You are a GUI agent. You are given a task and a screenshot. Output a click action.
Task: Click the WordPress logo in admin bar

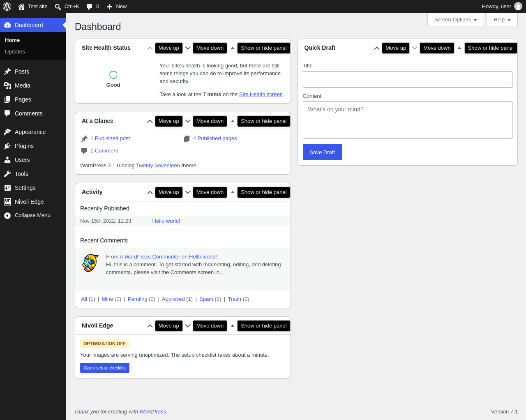7,7
